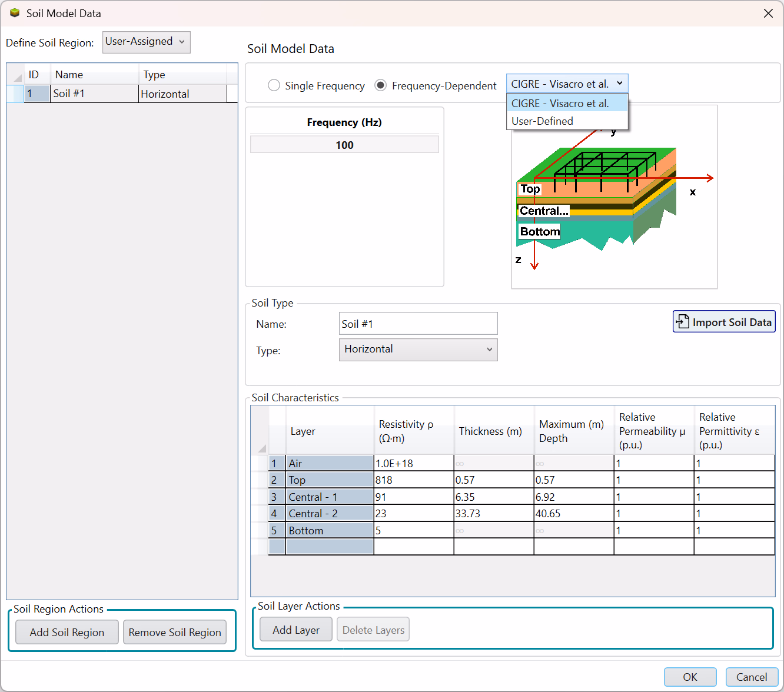Viewport: 784px width, 692px height.
Task: Click the resistivity cell 23 of Central - 2
Action: pos(414,513)
